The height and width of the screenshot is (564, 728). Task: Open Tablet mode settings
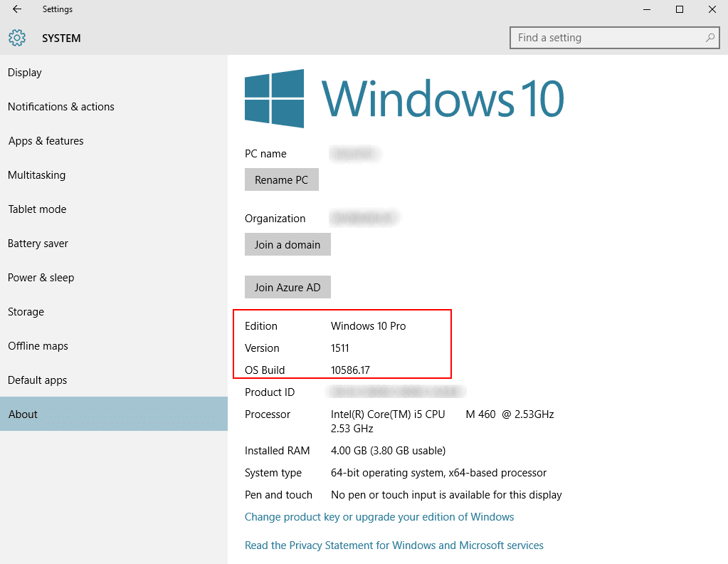(x=114, y=209)
